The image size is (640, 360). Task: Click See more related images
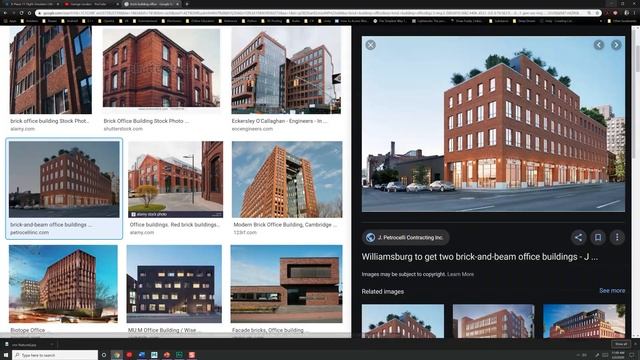tap(612, 291)
